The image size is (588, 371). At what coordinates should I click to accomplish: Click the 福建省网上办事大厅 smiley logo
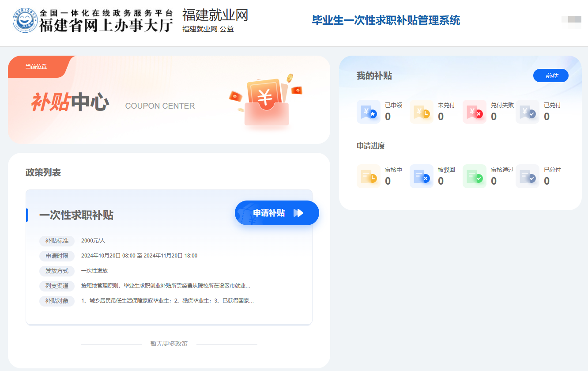25,21
